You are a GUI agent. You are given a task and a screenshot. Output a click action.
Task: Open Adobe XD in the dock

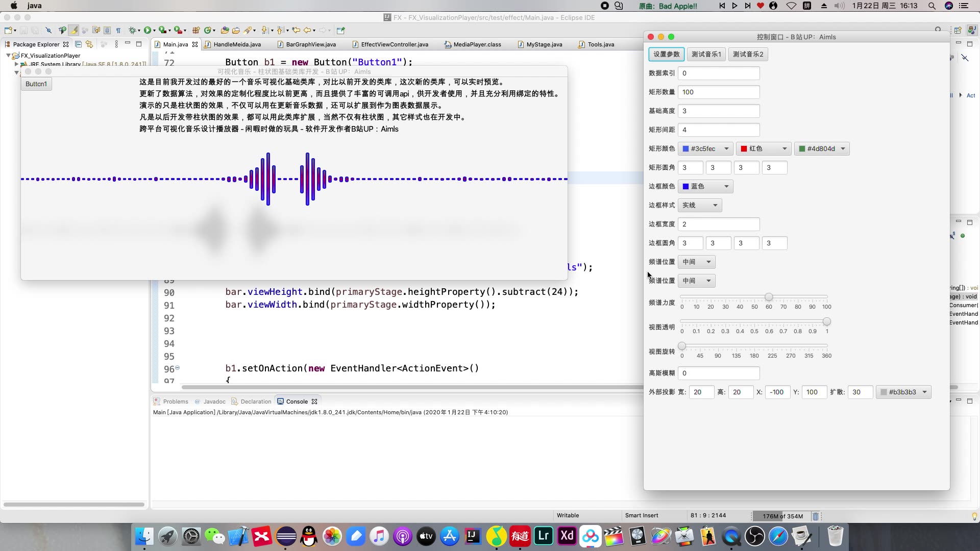point(567,536)
